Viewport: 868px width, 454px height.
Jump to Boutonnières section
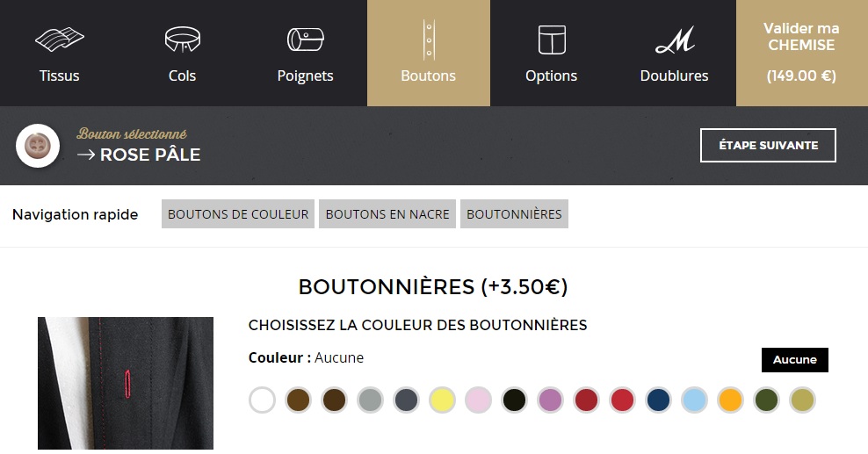point(514,214)
